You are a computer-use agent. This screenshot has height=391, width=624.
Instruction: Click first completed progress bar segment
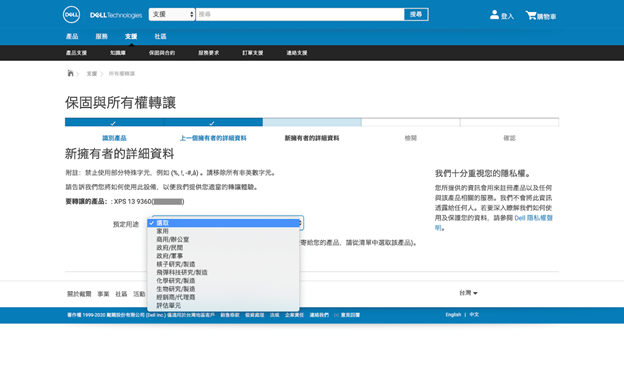point(114,122)
